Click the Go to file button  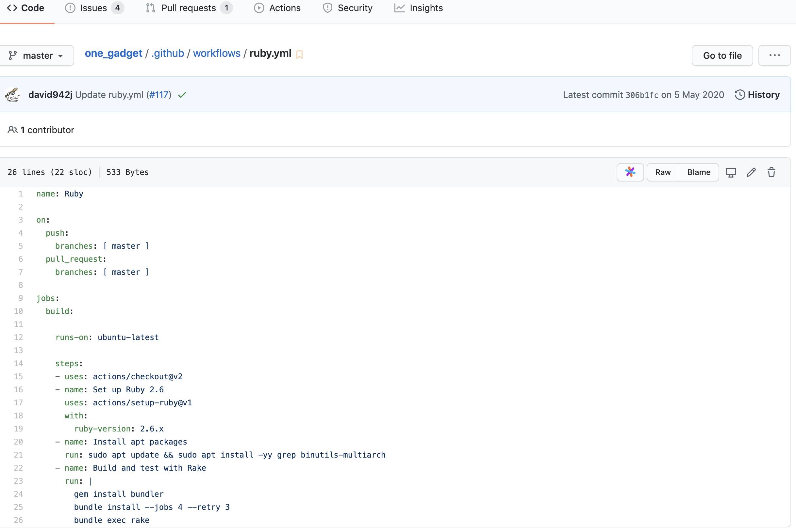(x=722, y=55)
